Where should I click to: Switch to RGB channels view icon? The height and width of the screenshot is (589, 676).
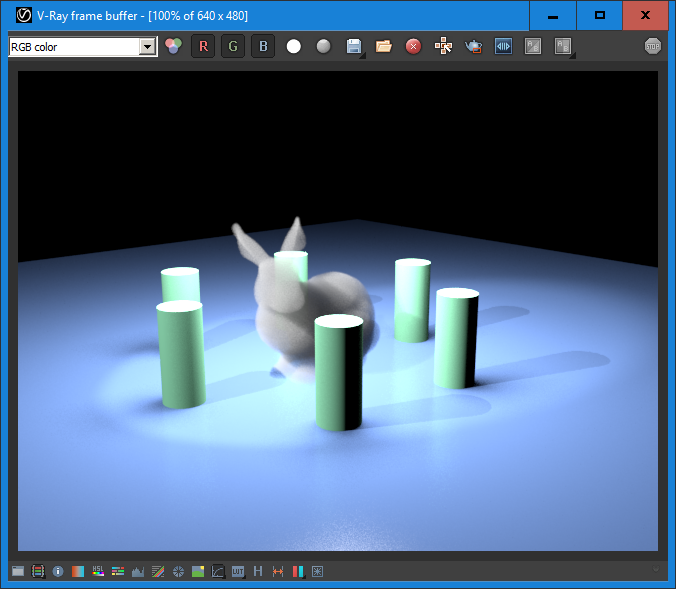[173, 46]
